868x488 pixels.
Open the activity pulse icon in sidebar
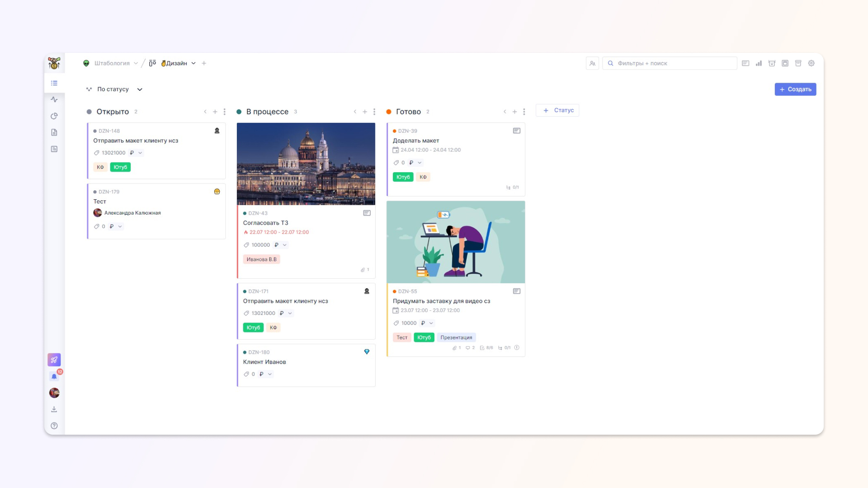coord(54,99)
